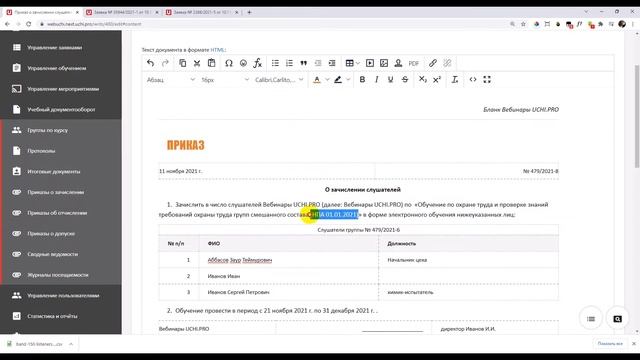
Task: Click the Cut scissors icon
Action: coord(197,63)
